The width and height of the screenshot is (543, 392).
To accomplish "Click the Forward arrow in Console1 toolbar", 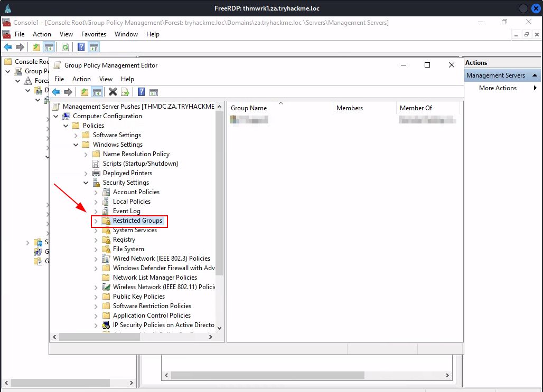I will (20, 47).
